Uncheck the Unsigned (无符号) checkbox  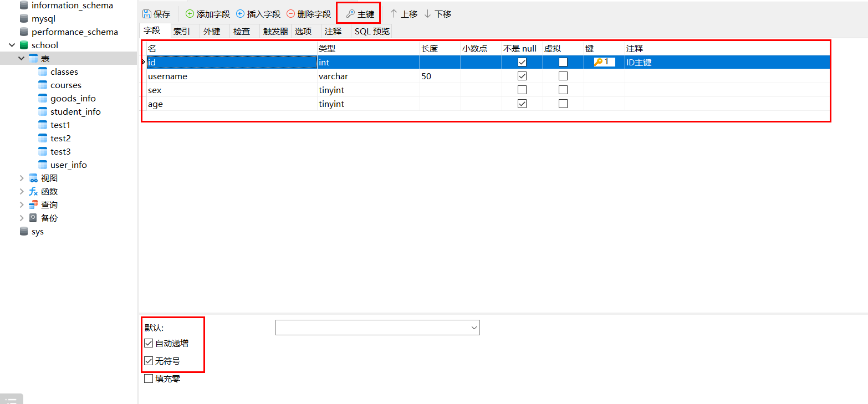click(x=149, y=361)
